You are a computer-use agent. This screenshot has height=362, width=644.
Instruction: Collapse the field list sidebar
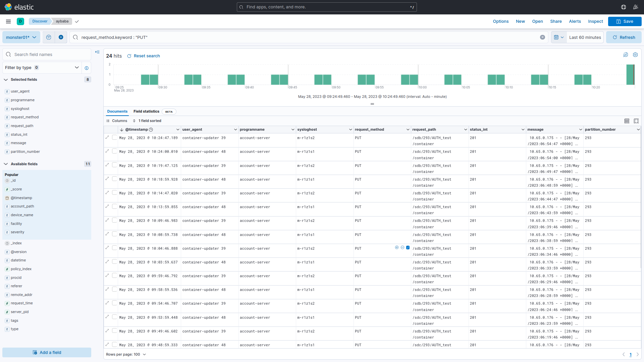tap(97, 52)
